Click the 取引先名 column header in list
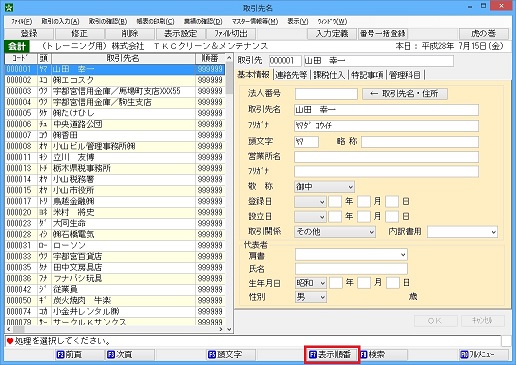 tap(123, 58)
